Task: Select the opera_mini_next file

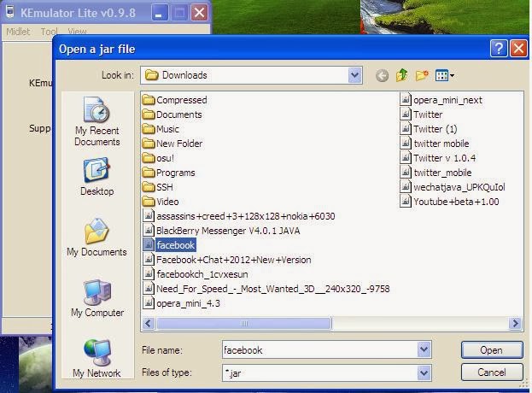Action: tap(441, 100)
